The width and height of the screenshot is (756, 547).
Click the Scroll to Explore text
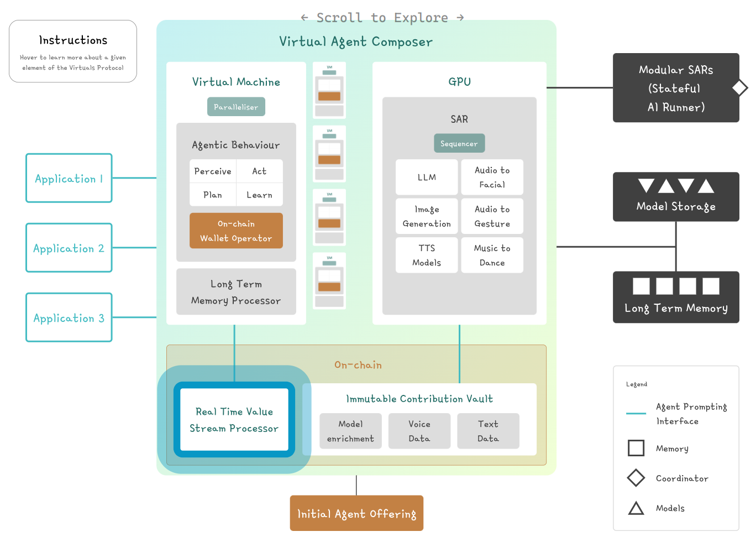point(382,18)
